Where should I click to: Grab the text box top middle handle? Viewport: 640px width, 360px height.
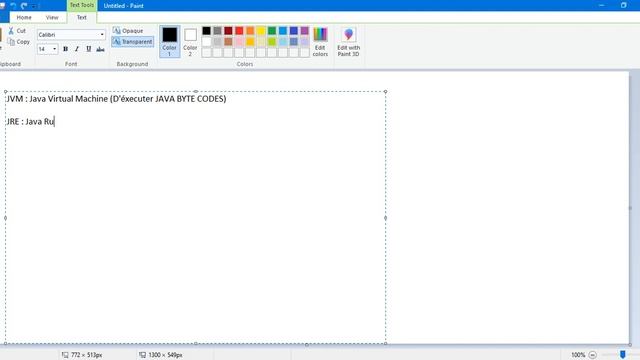click(196, 91)
